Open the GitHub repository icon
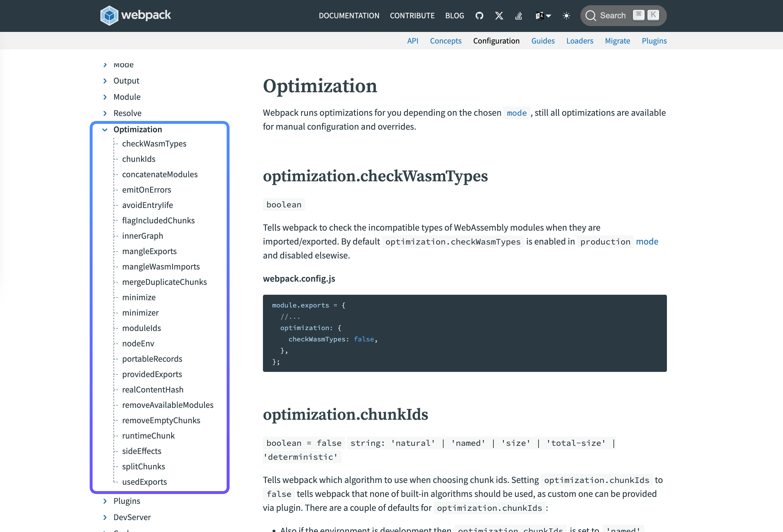783x532 pixels. point(479,15)
